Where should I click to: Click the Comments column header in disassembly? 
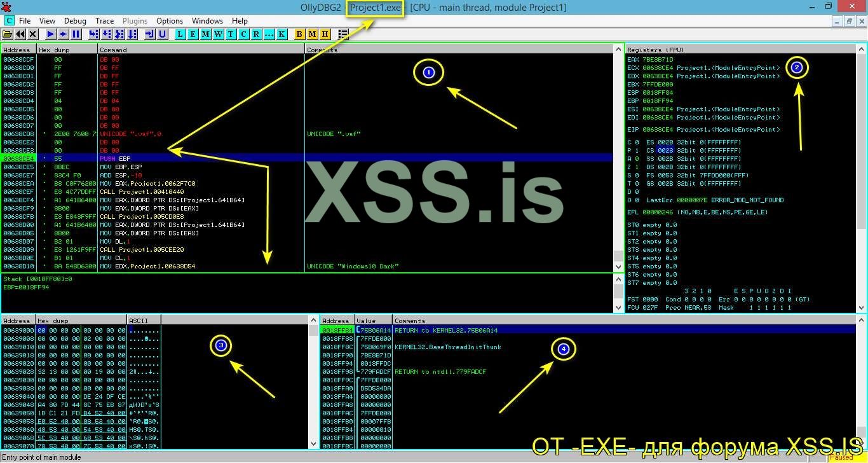[459, 50]
